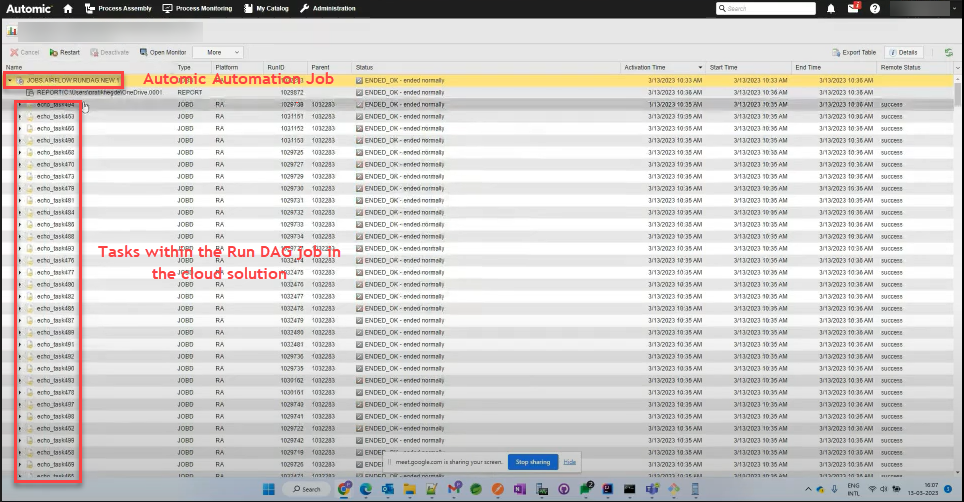Click Stop sharing in the screen-share bar
Screen dimensions: 964x502
pyautogui.click(x=532, y=462)
